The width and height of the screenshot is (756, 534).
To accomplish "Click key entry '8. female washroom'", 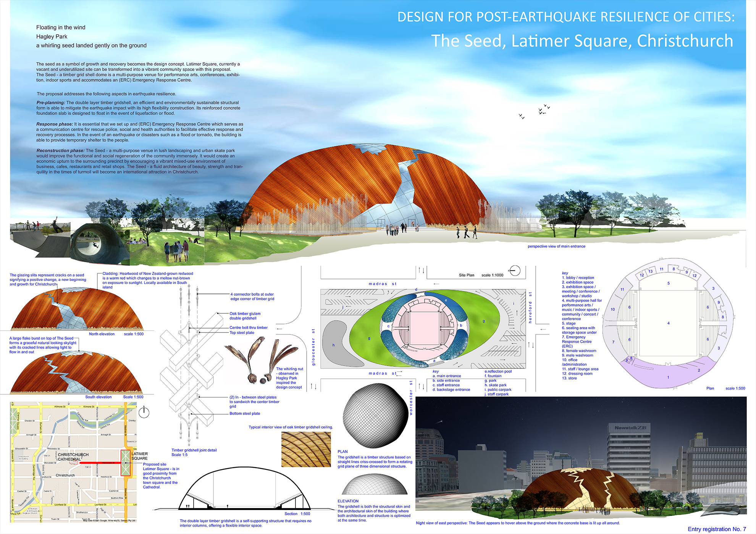I will coord(579,351).
